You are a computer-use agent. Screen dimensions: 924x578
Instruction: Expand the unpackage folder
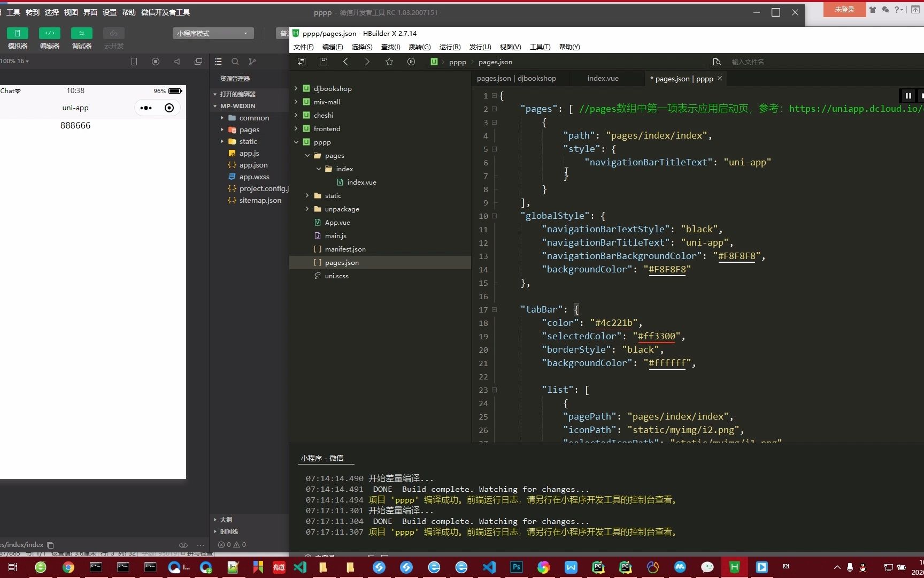tap(307, 209)
